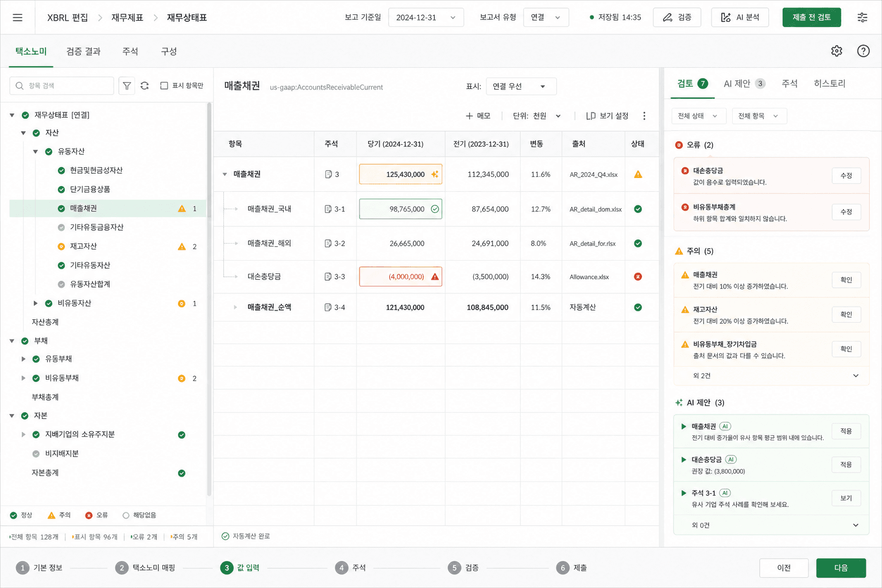Image resolution: width=882 pixels, height=588 pixels.
Task: Click 확인 for 재고자산 caution
Action: pos(846,315)
